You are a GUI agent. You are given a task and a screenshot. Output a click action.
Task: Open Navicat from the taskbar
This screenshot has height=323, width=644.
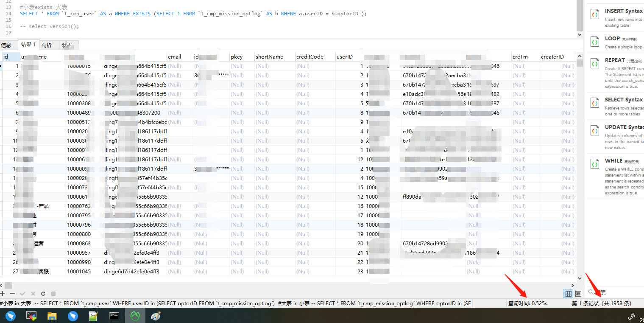pos(135,315)
